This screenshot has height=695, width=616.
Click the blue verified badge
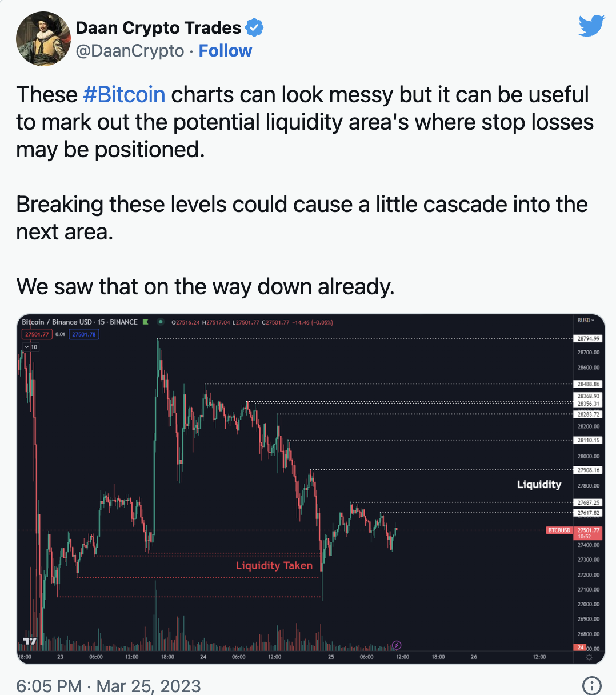(x=254, y=27)
